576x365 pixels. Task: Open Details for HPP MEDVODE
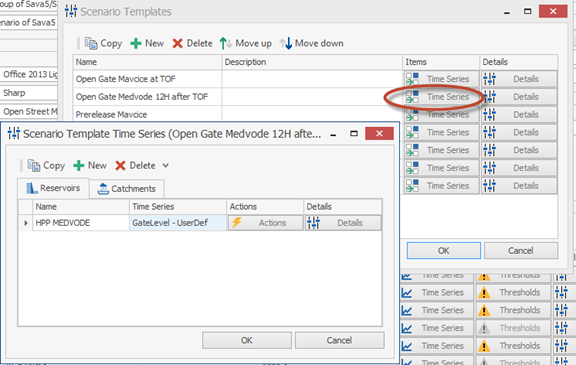pos(343,223)
